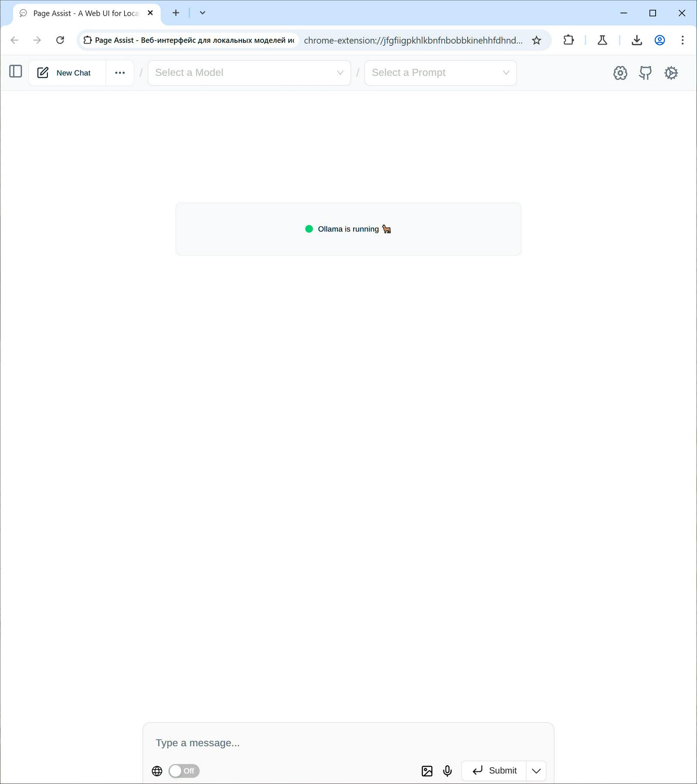This screenshot has height=784, width=697.
Task: Open Chrome extensions puzzle icon
Action: 568,40
